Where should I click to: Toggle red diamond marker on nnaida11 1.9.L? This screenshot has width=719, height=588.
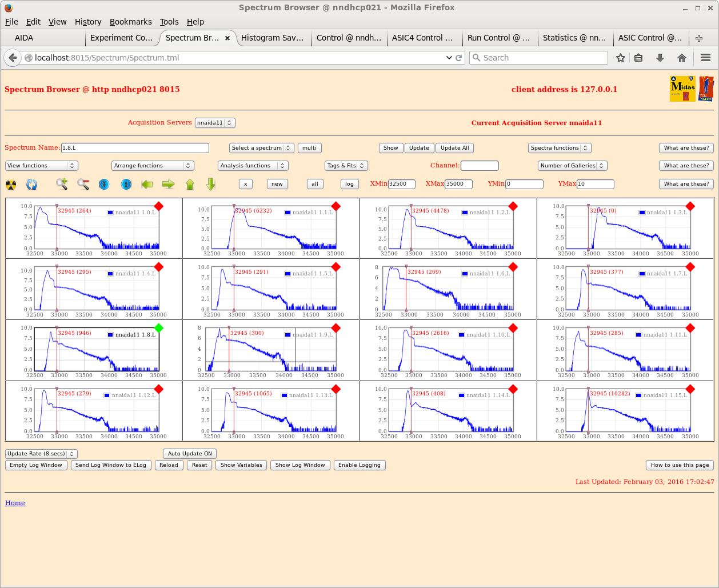pyautogui.click(x=336, y=328)
